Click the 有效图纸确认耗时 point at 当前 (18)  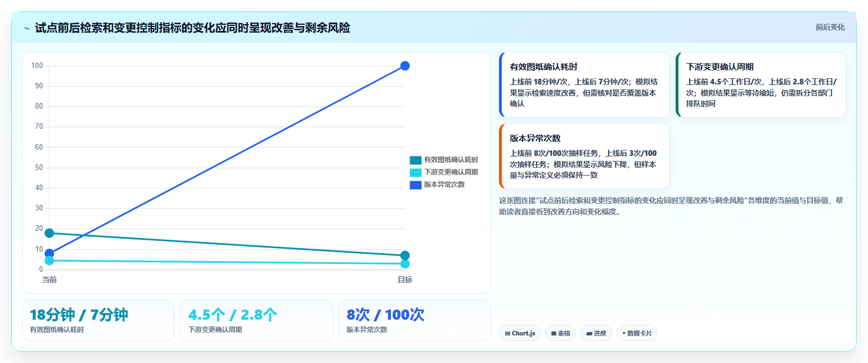50,233
